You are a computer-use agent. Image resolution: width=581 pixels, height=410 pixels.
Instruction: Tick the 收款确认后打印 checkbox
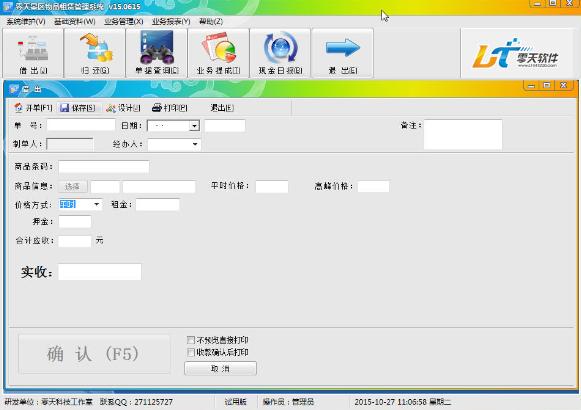pyautogui.click(x=191, y=352)
